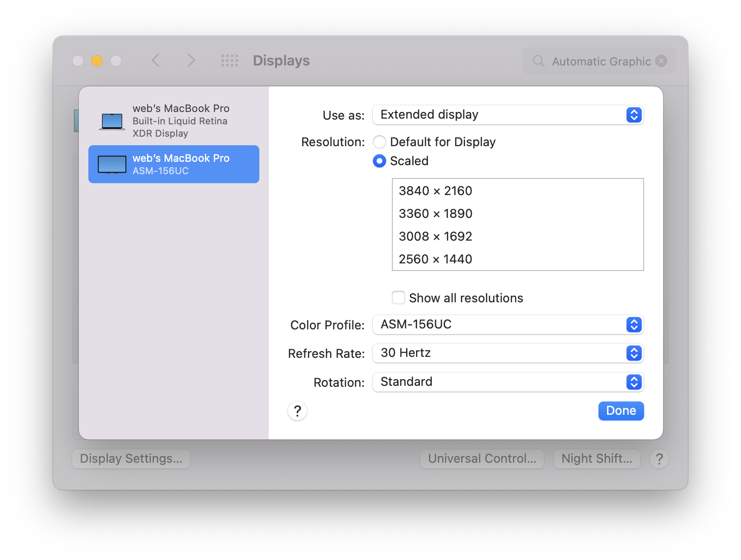Select the ASM-156UC monitor icon
Image resolution: width=741 pixels, height=560 pixels.
[x=112, y=165]
